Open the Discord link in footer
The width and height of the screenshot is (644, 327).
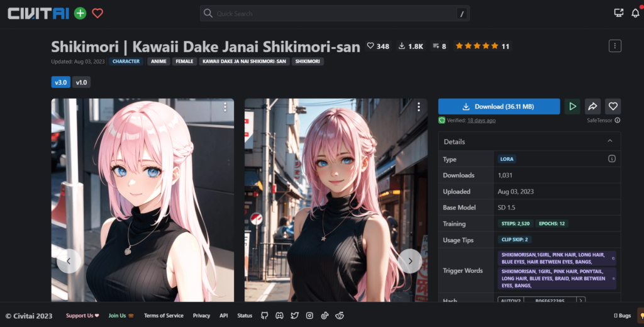point(279,316)
